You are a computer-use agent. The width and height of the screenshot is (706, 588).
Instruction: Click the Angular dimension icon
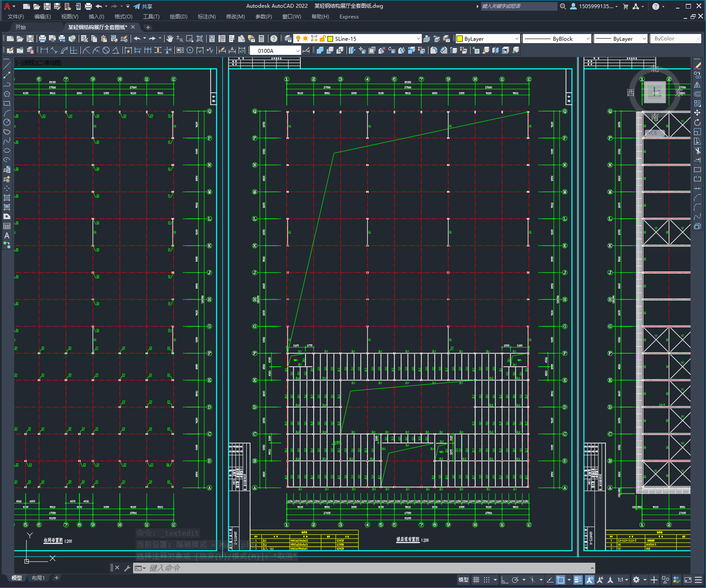(115, 51)
